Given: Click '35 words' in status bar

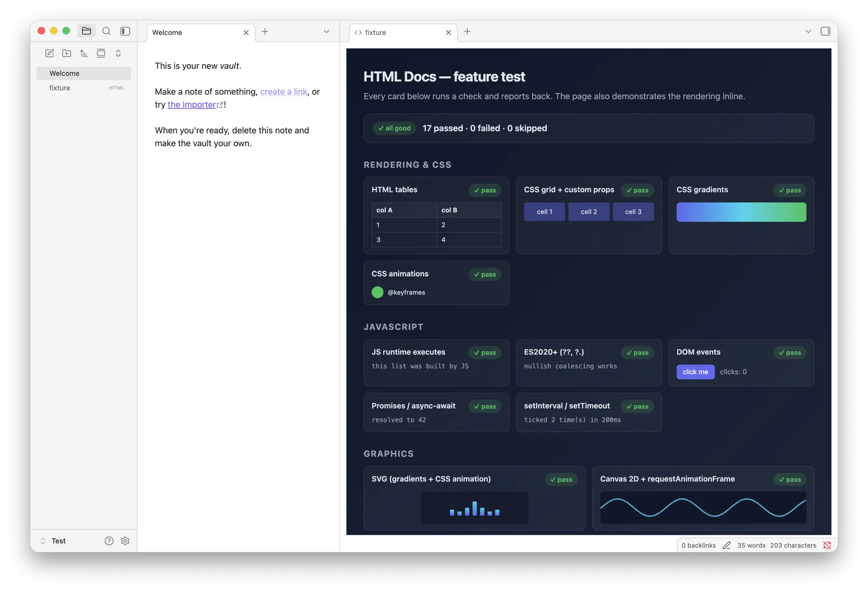Looking at the screenshot, I should tap(751, 545).
